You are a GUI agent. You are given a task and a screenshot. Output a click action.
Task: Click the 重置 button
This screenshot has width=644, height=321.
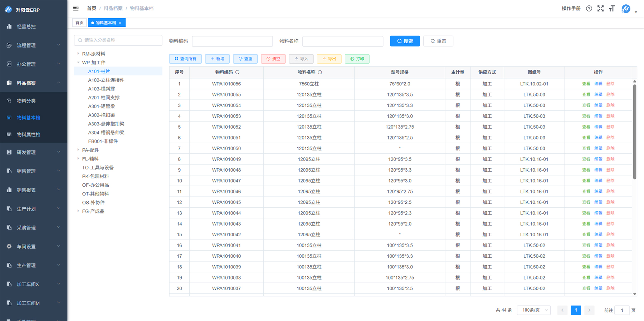pos(438,41)
